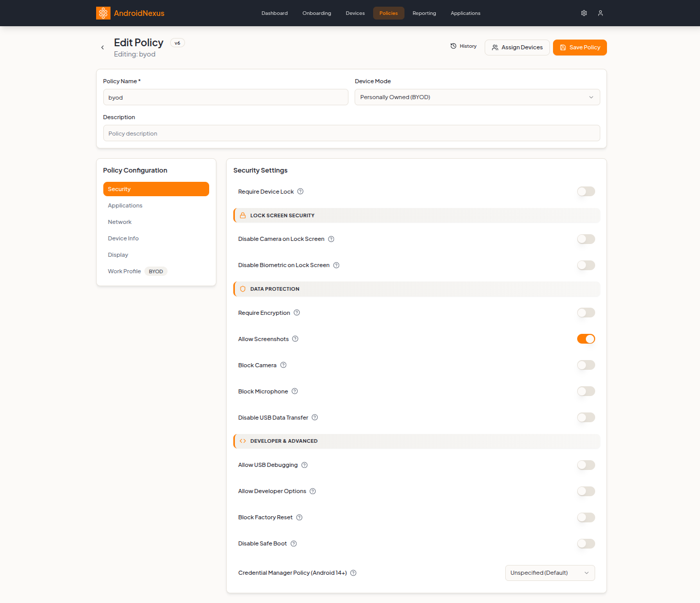
Task: Click inside the Policy description field
Action: coord(352,133)
